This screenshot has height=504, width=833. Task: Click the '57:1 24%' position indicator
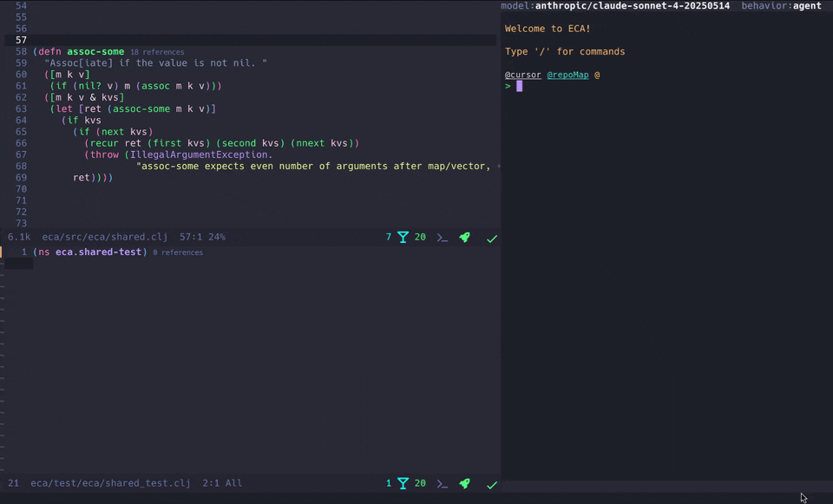tap(202, 237)
